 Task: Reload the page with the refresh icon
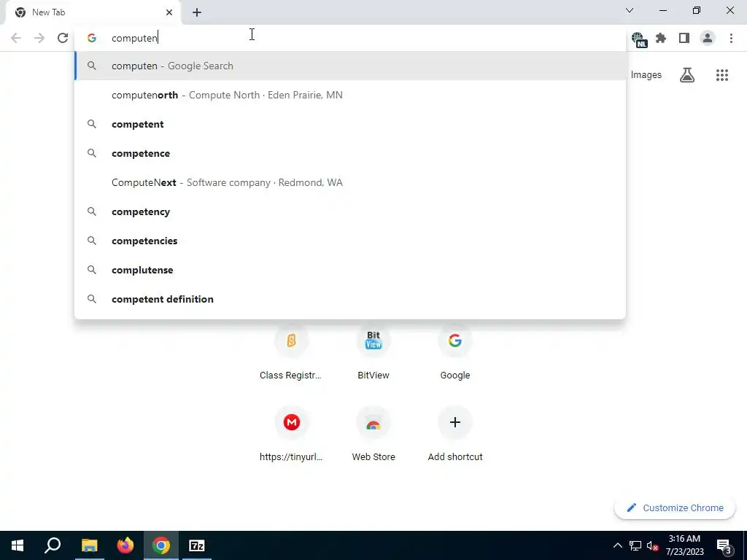[x=63, y=38]
